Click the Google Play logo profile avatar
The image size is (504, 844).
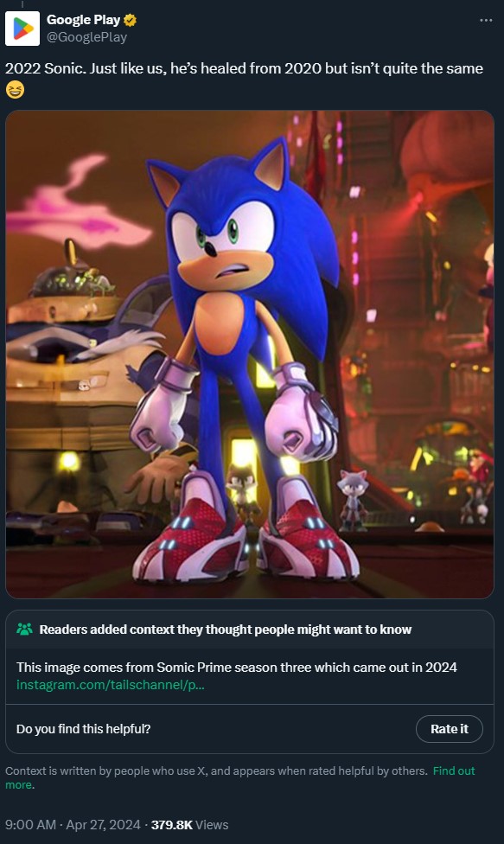click(23, 28)
